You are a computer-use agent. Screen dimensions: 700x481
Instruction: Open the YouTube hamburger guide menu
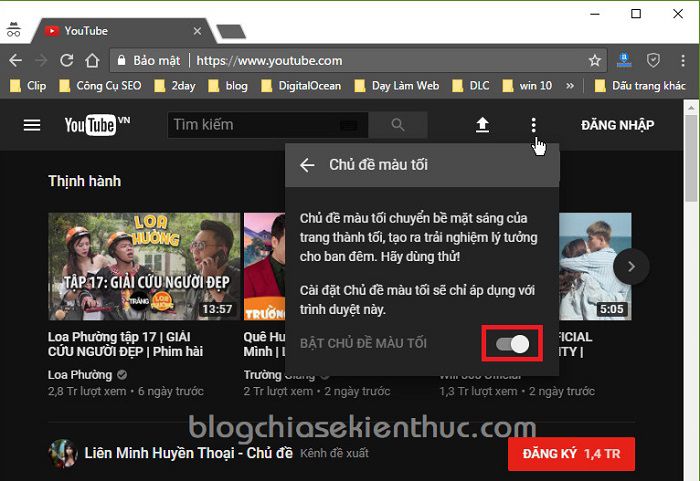(x=32, y=125)
